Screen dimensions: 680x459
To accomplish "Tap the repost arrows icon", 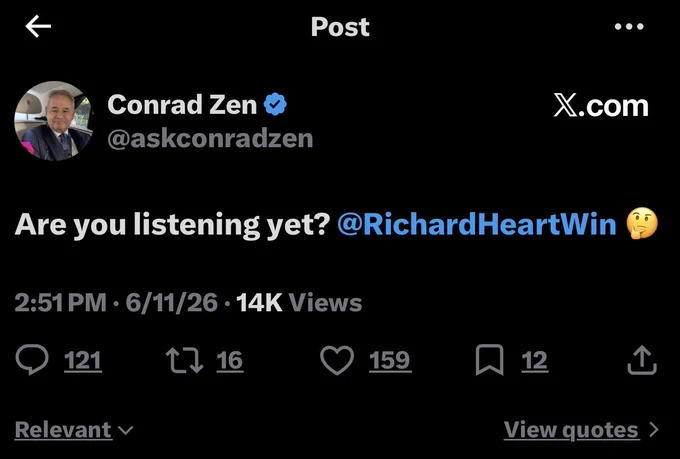I will pyautogui.click(x=184, y=360).
